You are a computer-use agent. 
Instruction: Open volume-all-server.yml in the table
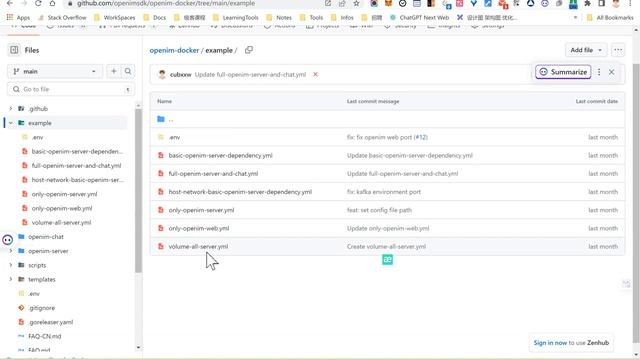[198, 247]
